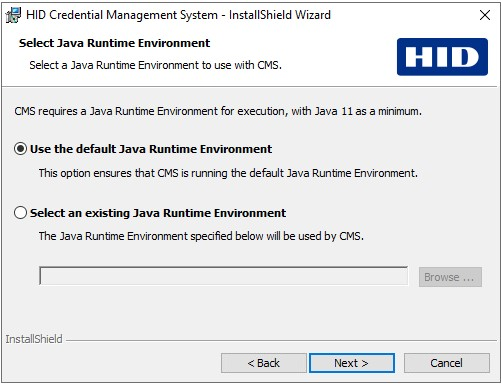This screenshot has width=501, height=384.
Task: Click the 'Select Java Runtime Environment' heading
Action: pyautogui.click(x=114, y=43)
